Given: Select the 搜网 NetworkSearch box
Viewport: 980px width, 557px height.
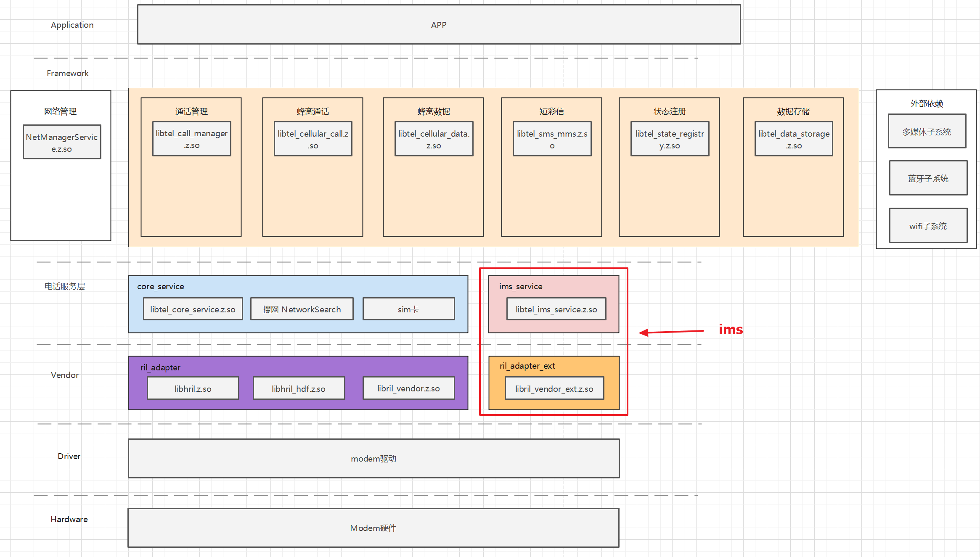Looking at the screenshot, I should (x=302, y=309).
